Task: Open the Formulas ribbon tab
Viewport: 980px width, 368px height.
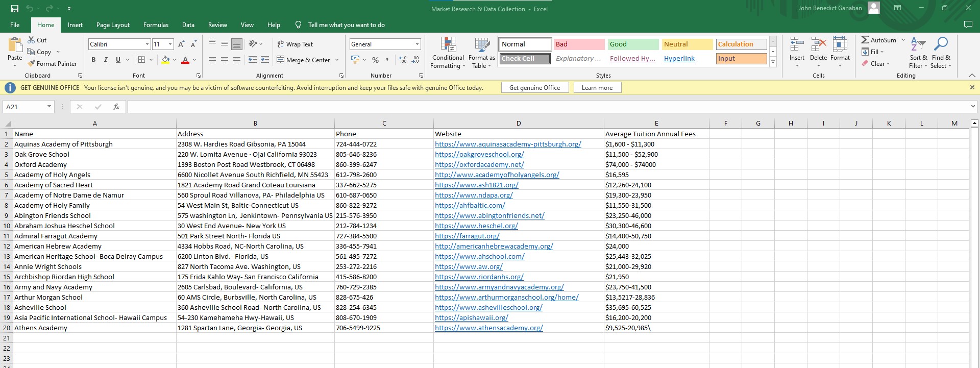Action: [156, 25]
